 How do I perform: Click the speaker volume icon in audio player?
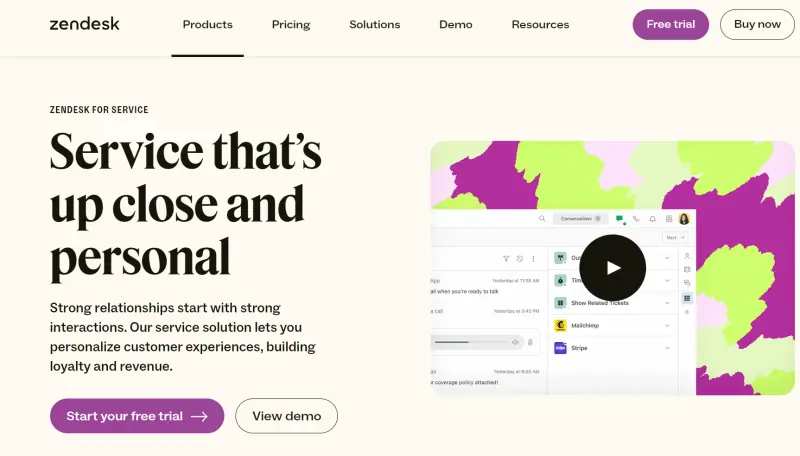(515, 342)
